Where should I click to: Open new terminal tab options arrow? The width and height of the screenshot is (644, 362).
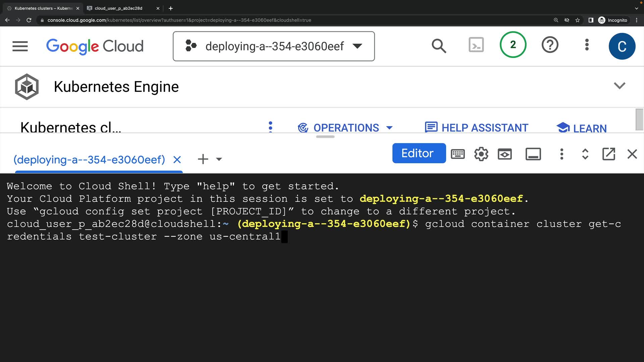point(219,159)
